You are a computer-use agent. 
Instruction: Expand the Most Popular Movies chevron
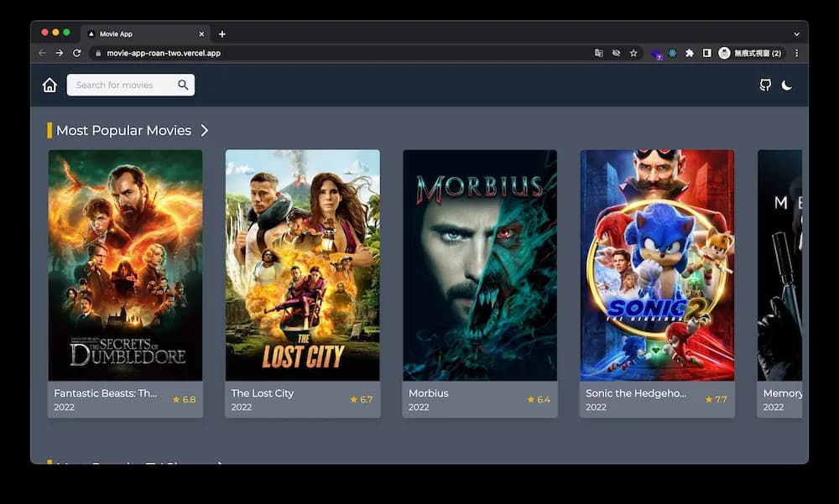[x=204, y=130]
